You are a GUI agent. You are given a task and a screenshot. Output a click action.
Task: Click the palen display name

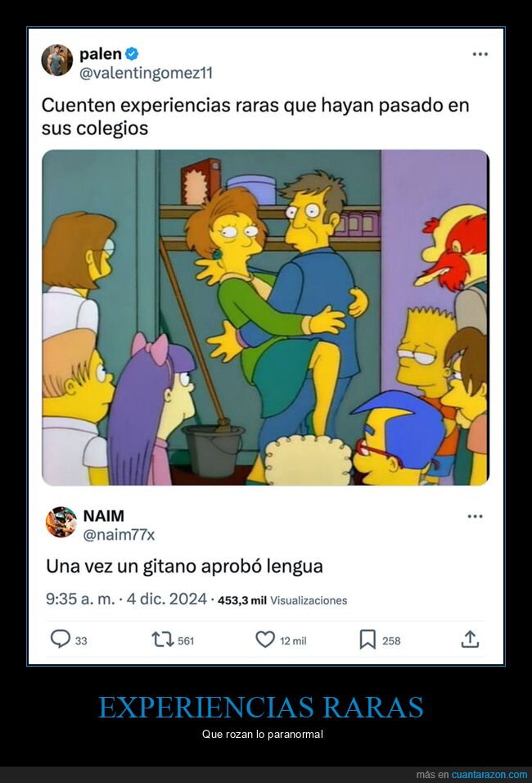(x=101, y=53)
